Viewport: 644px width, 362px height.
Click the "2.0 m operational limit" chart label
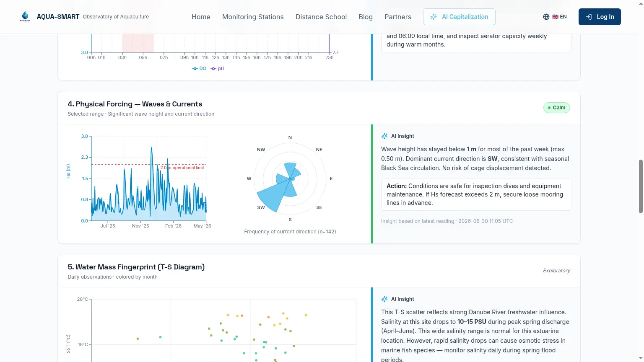tap(182, 168)
